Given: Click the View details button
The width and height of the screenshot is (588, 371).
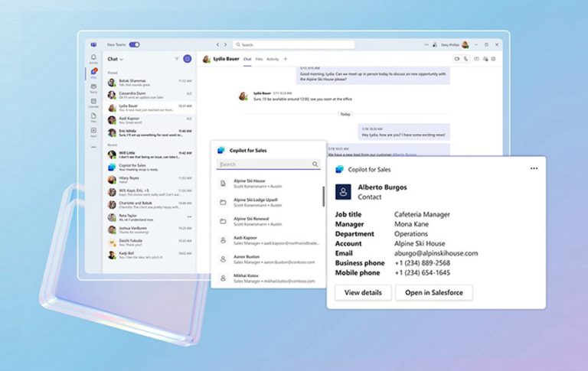Looking at the screenshot, I should (363, 293).
